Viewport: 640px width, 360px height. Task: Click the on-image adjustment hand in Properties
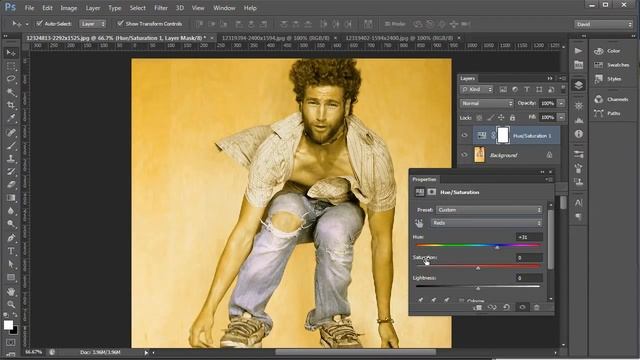419,223
